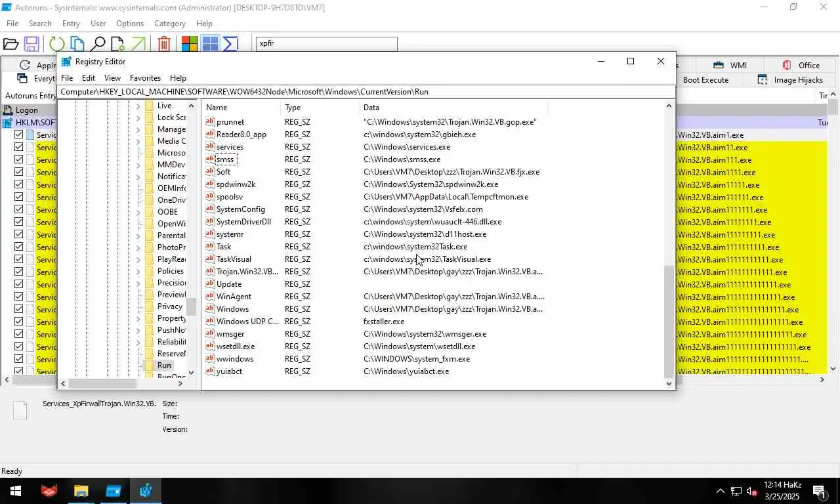
Task: Click the Autoruns Save toolbar icon
Action: click(31, 44)
